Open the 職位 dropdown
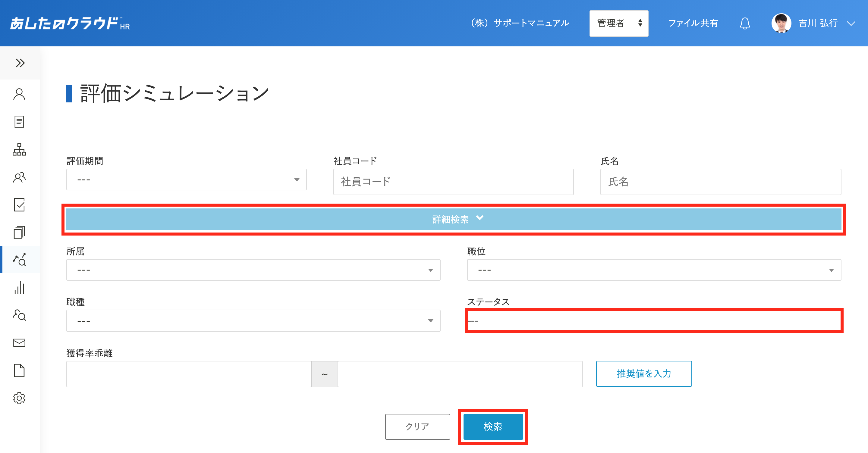868x453 pixels. point(654,270)
